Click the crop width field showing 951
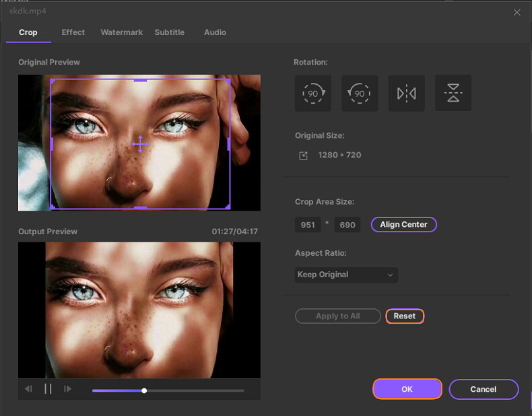Image resolution: width=532 pixels, height=416 pixels. tap(308, 225)
